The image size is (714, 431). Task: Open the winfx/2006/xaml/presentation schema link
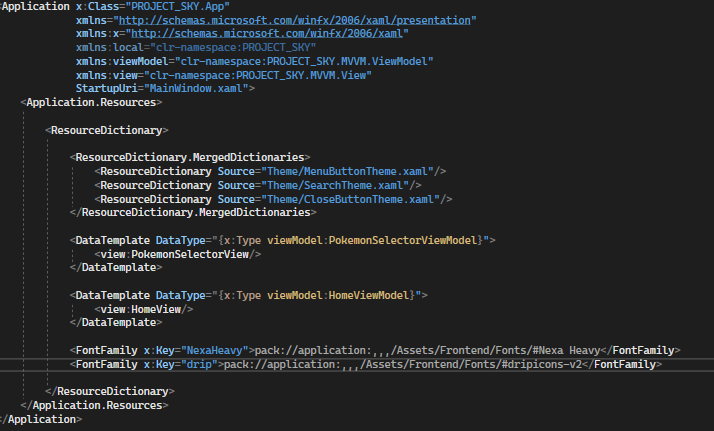click(x=295, y=20)
